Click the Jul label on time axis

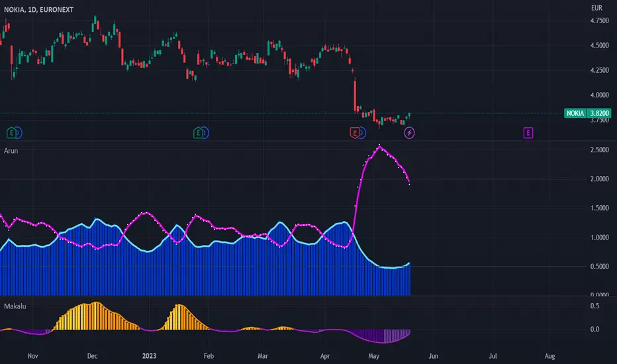493,356
